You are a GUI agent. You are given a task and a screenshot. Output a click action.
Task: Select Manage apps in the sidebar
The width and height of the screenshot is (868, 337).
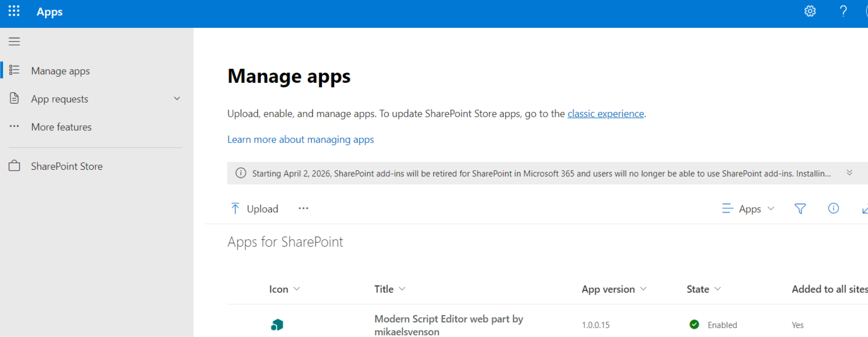(x=61, y=71)
